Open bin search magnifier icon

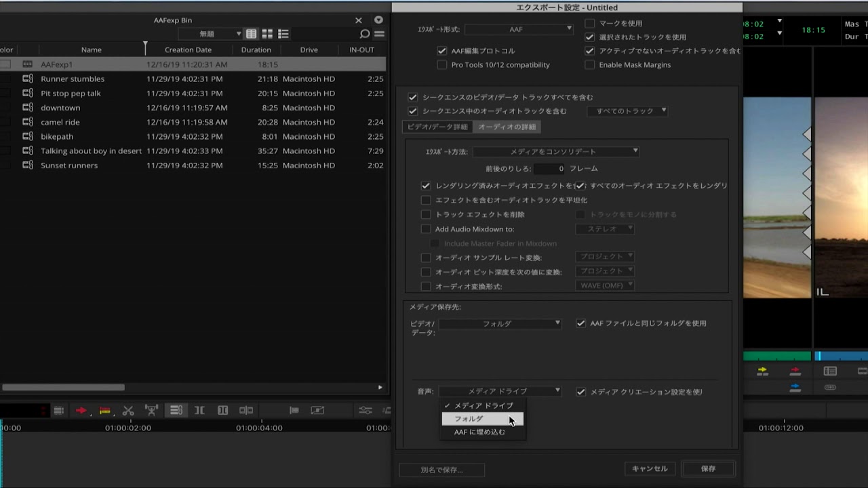click(x=365, y=34)
